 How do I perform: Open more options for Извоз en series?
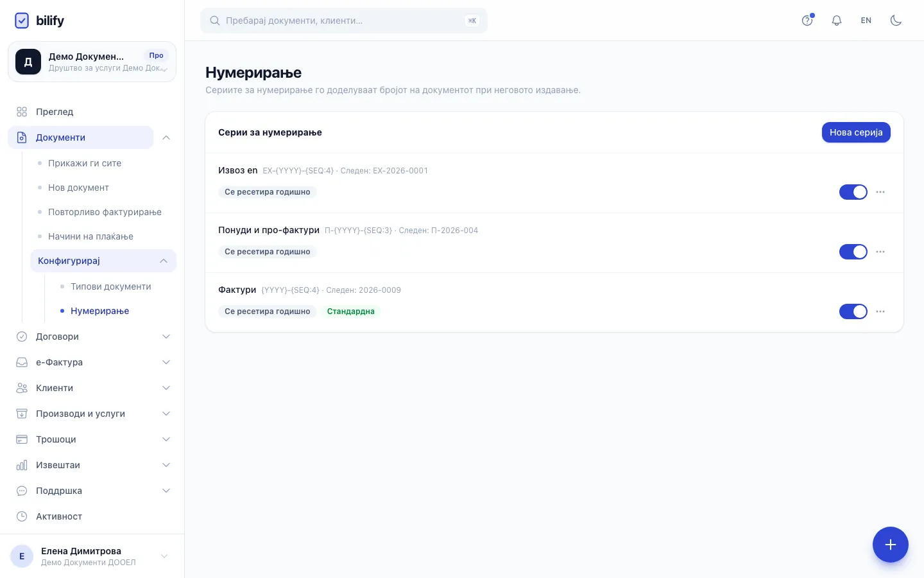(x=880, y=192)
